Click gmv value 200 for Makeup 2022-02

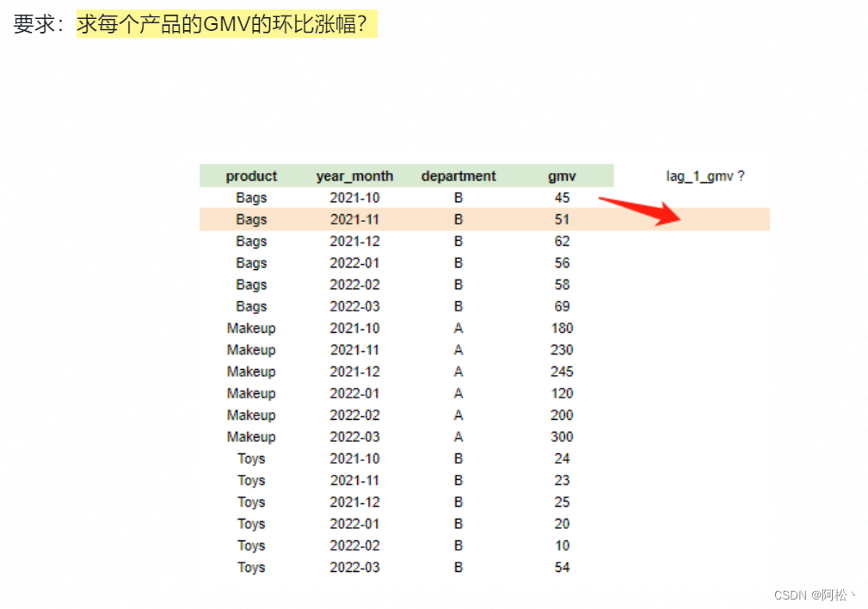[562, 415]
